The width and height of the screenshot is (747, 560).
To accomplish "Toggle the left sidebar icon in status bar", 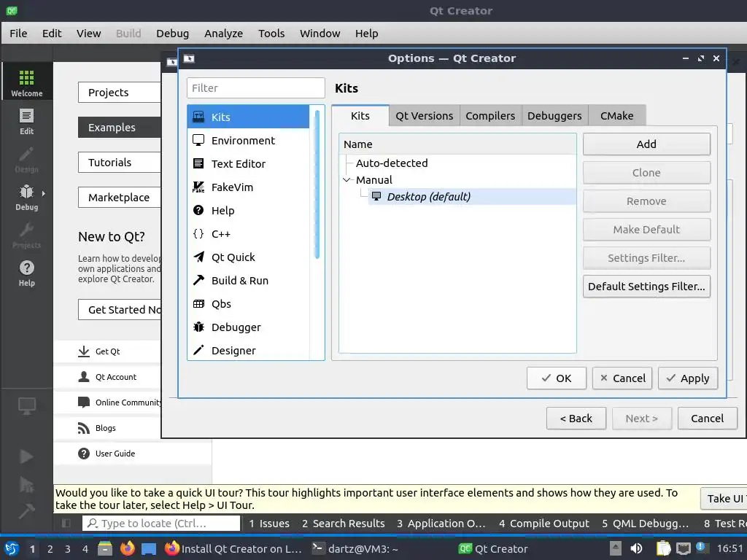I will (66, 524).
